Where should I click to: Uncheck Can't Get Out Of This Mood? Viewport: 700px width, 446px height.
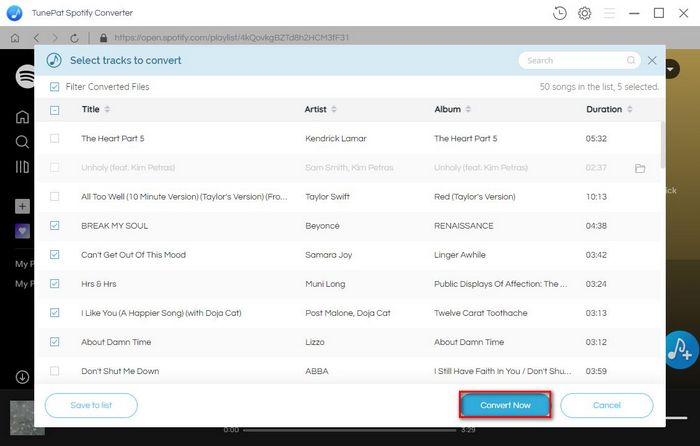click(x=54, y=254)
